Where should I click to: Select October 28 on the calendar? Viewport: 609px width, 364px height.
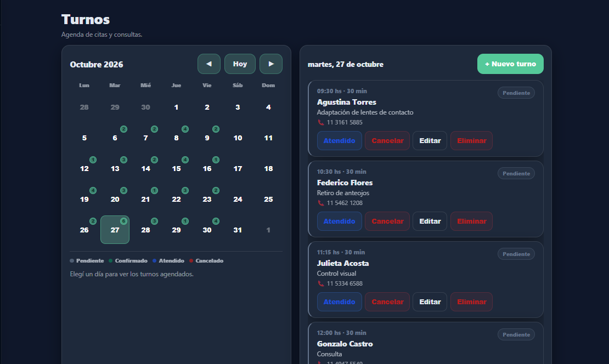click(x=145, y=230)
